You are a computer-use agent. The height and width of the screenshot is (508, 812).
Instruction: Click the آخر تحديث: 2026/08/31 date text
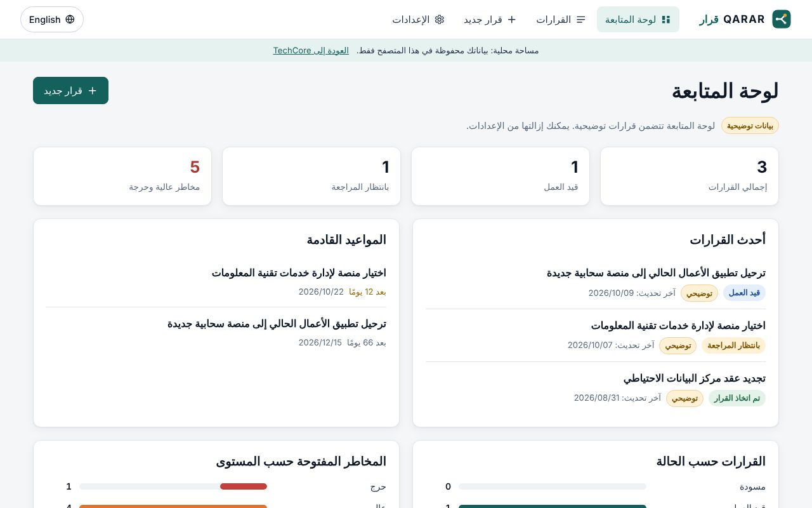617,398
